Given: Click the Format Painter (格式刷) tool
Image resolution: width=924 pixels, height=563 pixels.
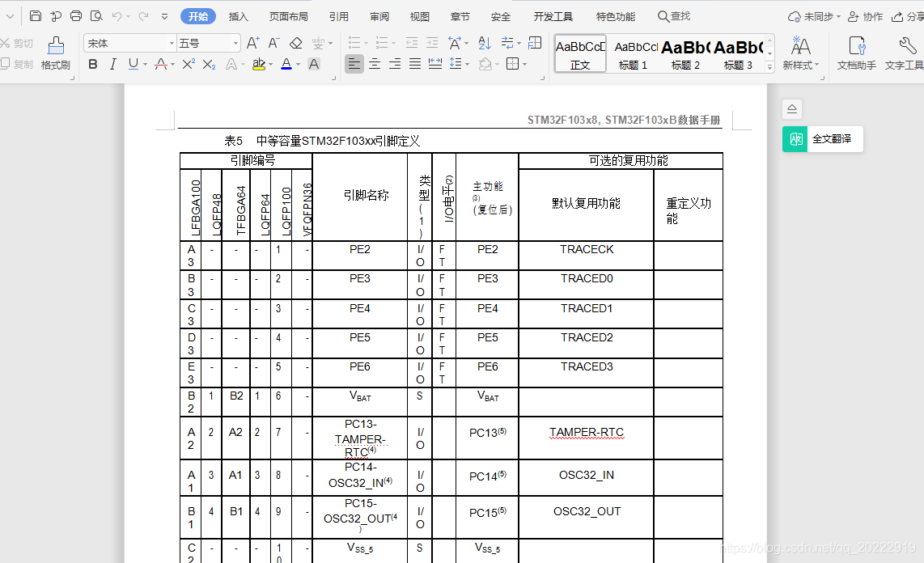Looking at the screenshot, I should [56, 53].
